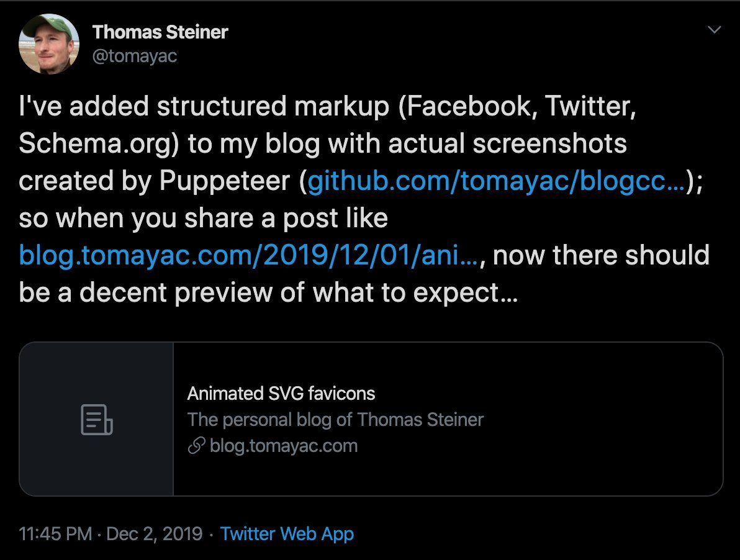The image size is (740, 560).
Task: Open the Thomas Steiner display name
Action: pos(160,32)
